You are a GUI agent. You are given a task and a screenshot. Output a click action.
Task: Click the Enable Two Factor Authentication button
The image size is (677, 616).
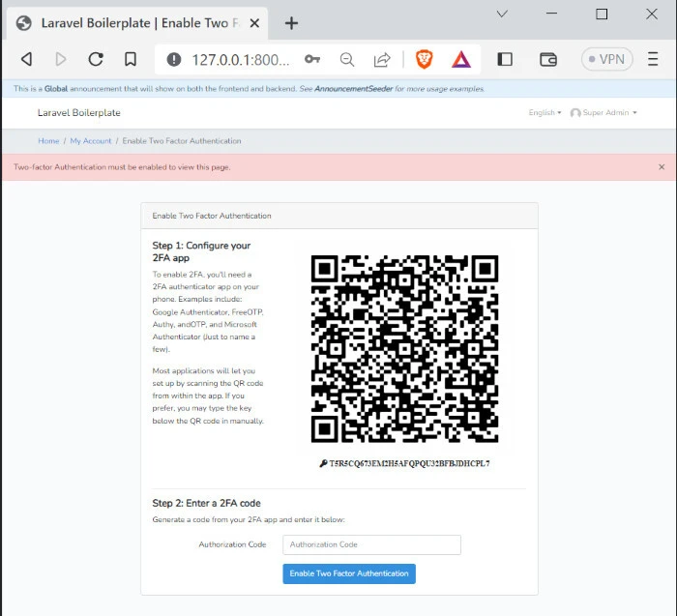tap(349, 573)
